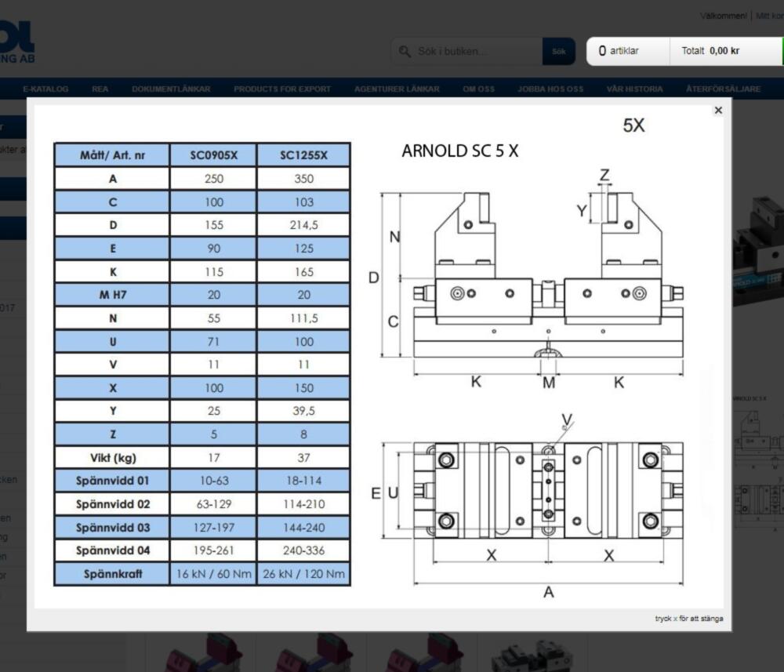The image size is (784, 672).
Task: Open the AGENTURER LÄNKAR menu
Action: tap(397, 89)
